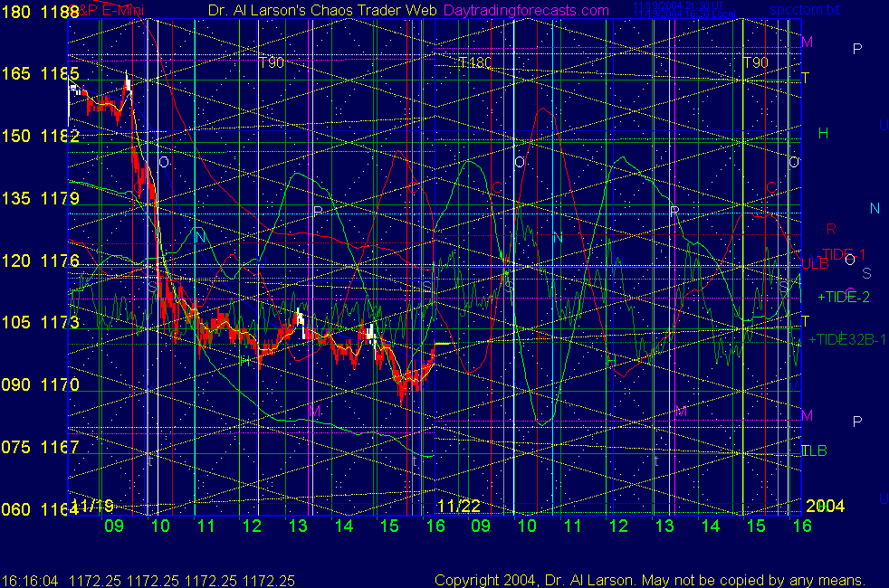
Task: Click the copyright notice by Dr. Al Larson
Action: (650, 580)
